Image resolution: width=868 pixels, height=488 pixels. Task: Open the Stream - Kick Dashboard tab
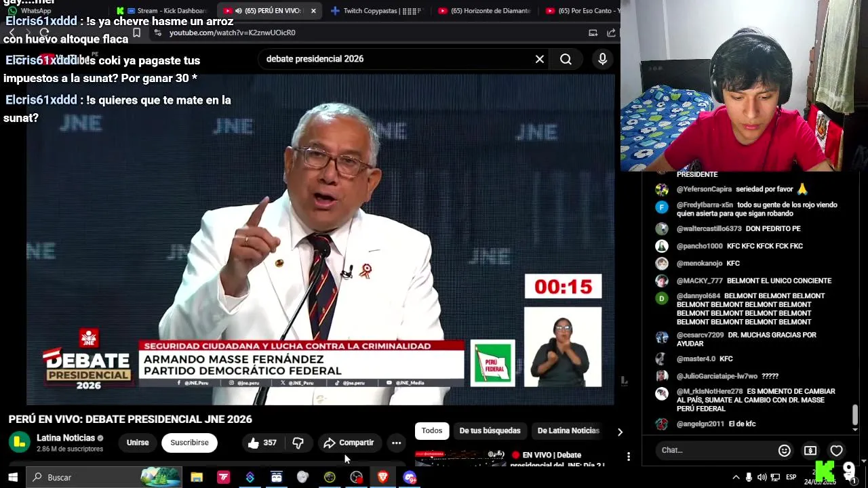pos(163,11)
